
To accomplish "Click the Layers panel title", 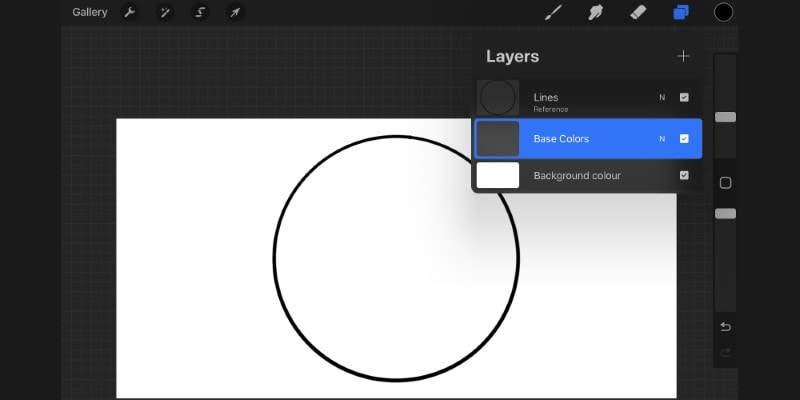I will 512,57.
